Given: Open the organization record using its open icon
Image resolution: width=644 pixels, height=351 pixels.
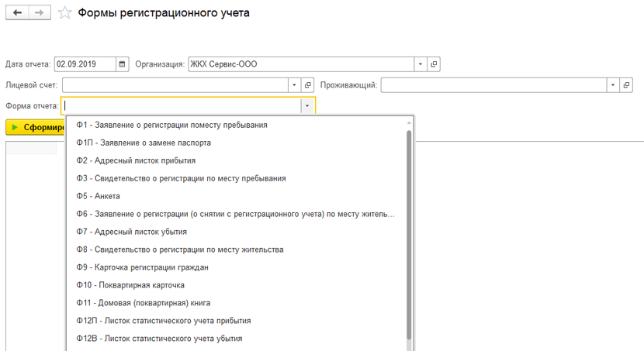Looking at the screenshot, I should click(434, 64).
